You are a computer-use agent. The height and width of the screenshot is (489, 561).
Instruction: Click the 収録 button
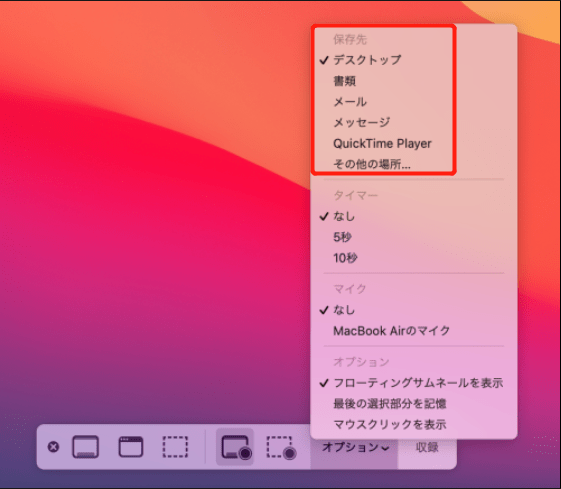click(x=427, y=447)
